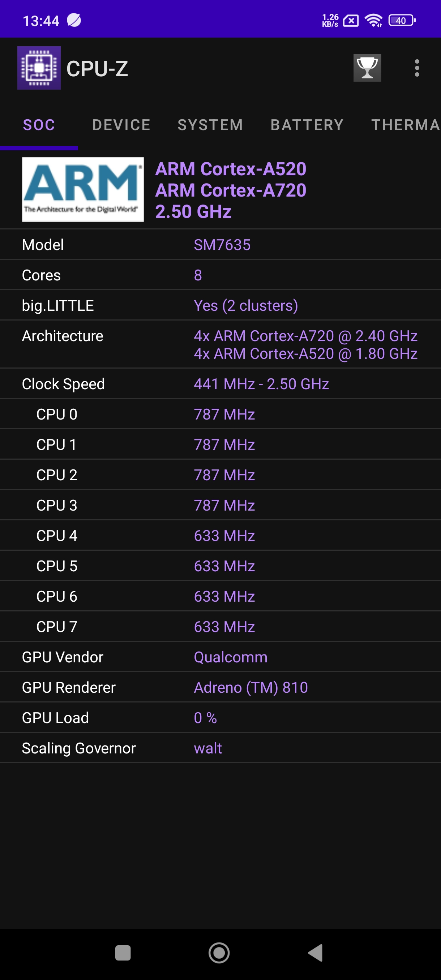Tap the Wi-Fi status icon
This screenshot has height=980, width=441.
373,21
